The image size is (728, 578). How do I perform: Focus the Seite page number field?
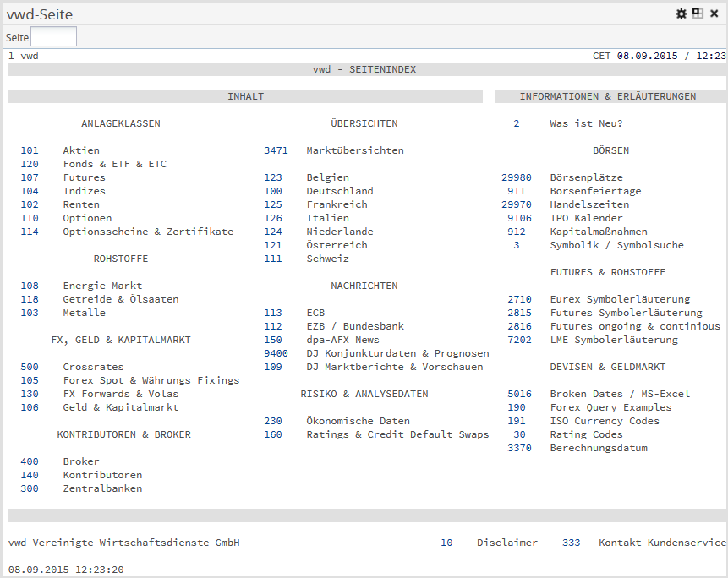click(53, 36)
